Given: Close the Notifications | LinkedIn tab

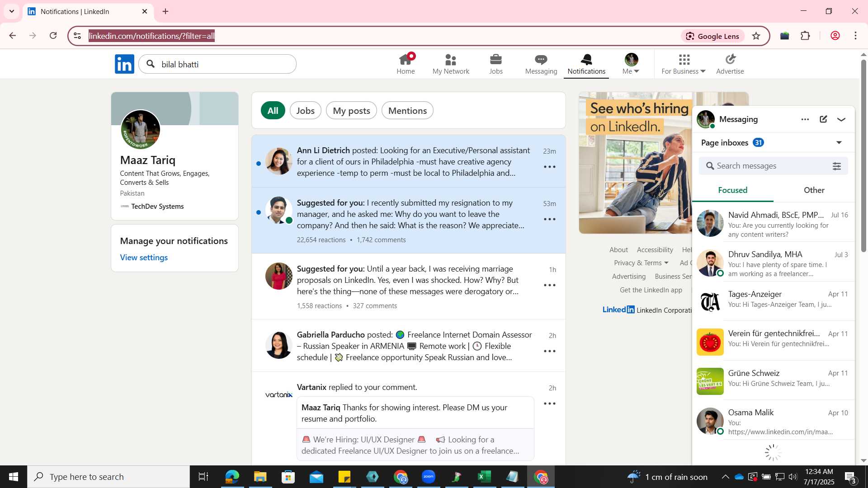Looking at the screenshot, I should 145,11.
